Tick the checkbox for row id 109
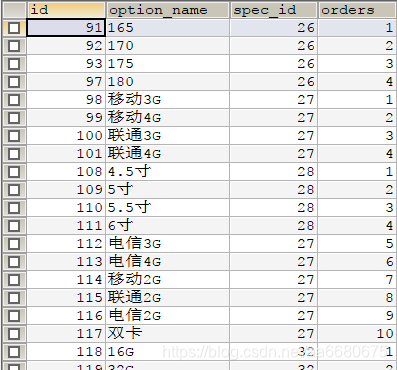 click(x=14, y=190)
